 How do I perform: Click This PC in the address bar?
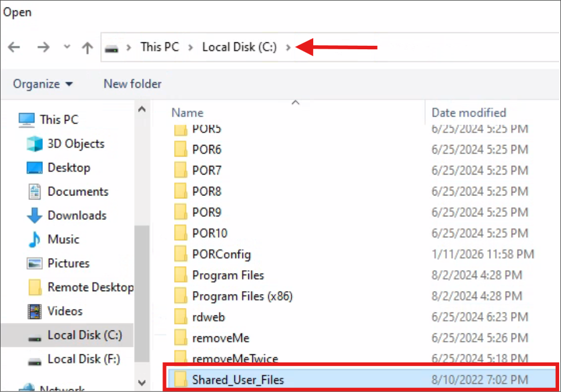(x=160, y=48)
